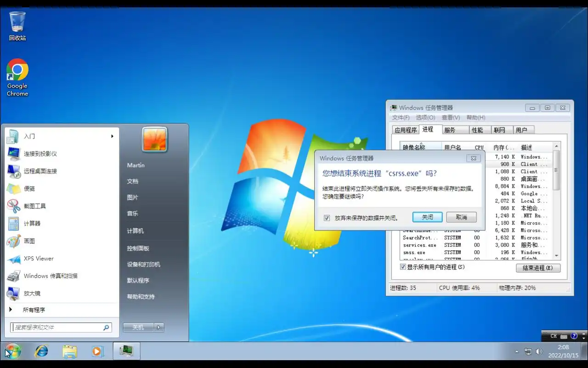Switch to 用户 tab

524,130
